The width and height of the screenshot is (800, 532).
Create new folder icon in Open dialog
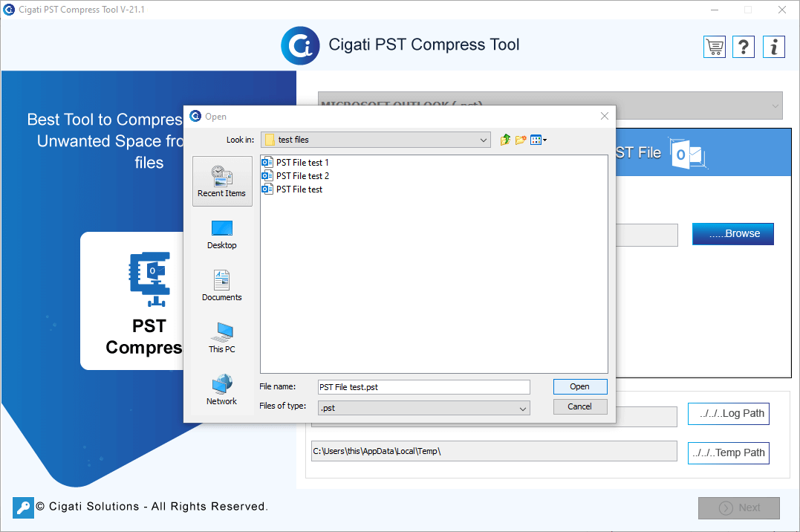[521, 140]
